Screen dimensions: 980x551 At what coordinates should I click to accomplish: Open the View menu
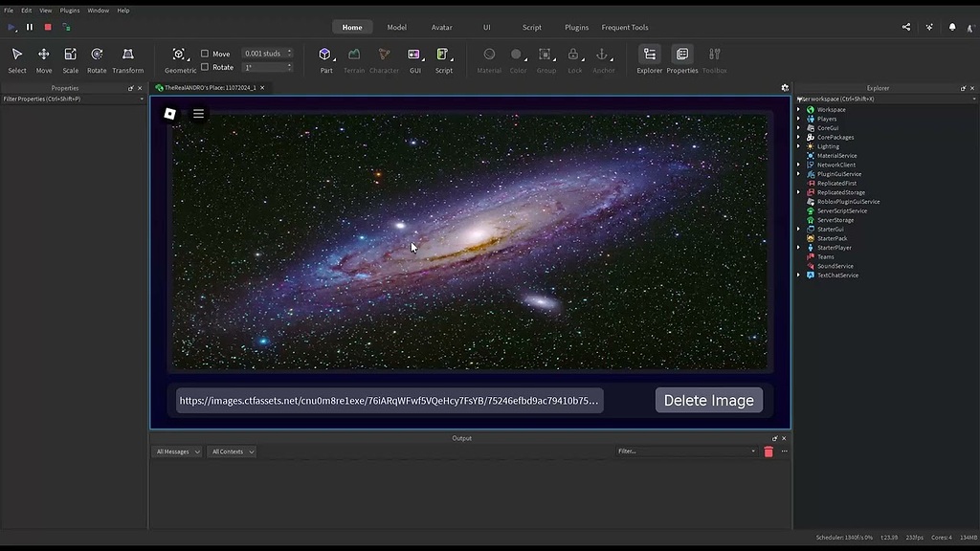coord(46,10)
